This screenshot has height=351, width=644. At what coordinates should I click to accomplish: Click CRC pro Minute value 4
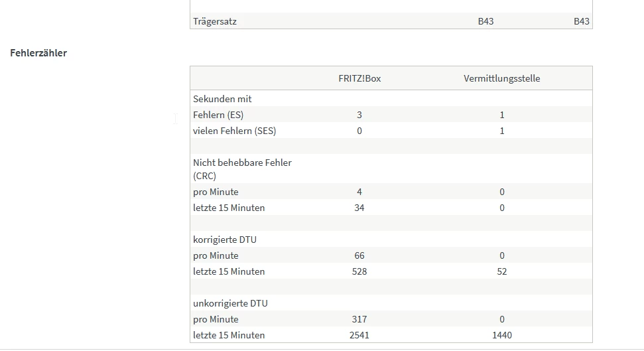[x=359, y=192]
